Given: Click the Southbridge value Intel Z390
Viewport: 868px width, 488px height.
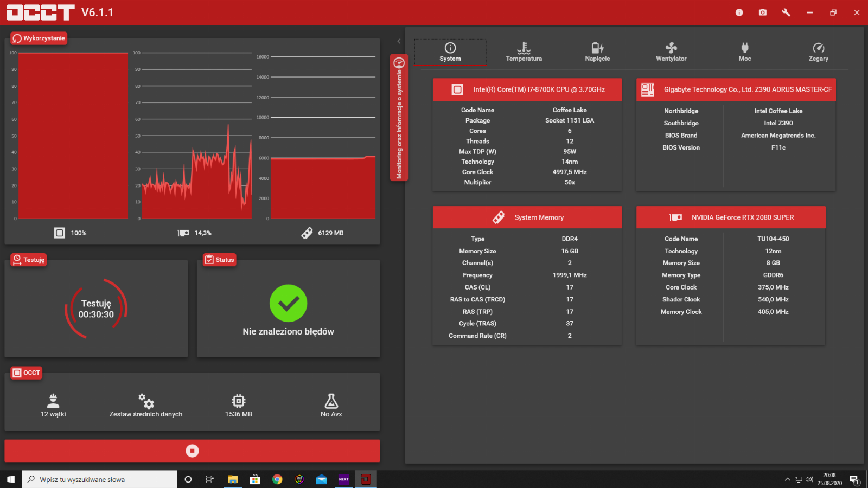Looking at the screenshot, I should tap(778, 123).
